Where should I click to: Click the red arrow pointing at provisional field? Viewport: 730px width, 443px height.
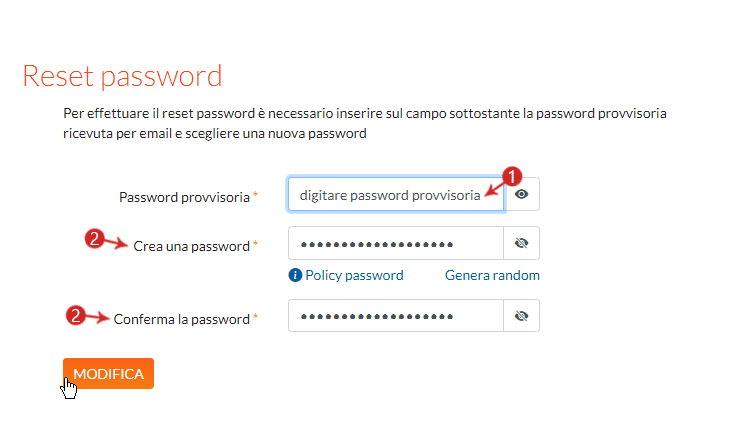(x=494, y=189)
